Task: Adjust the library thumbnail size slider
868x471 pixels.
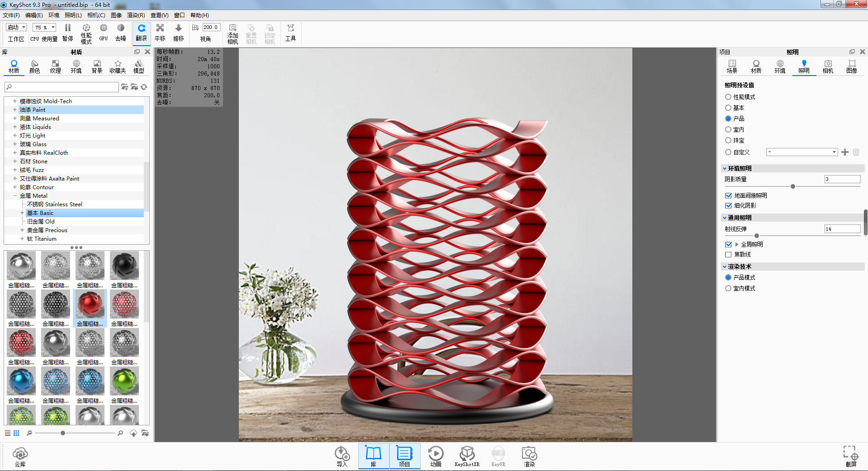Action: point(63,433)
